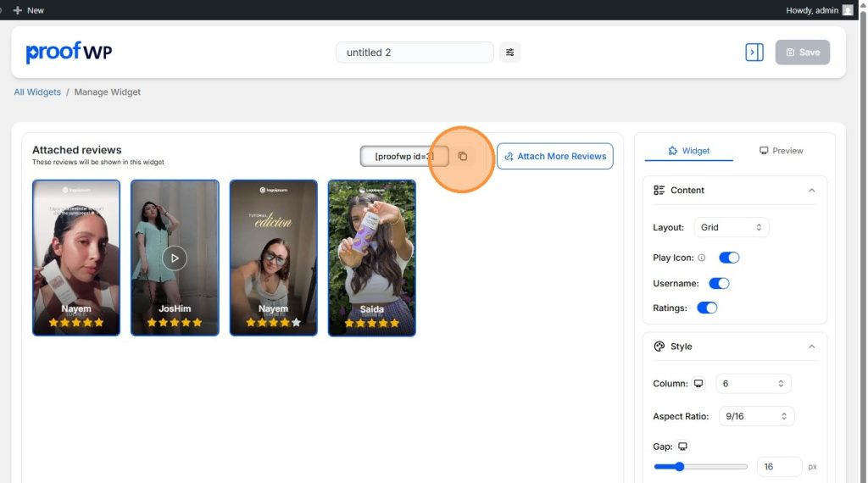This screenshot has width=868, height=483.
Task: Disable the Ratings switch
Action: click(707, 308)
